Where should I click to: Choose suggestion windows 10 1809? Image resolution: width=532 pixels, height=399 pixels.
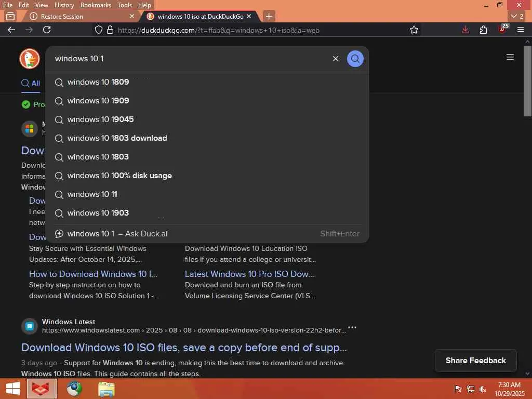coord(207,82)
